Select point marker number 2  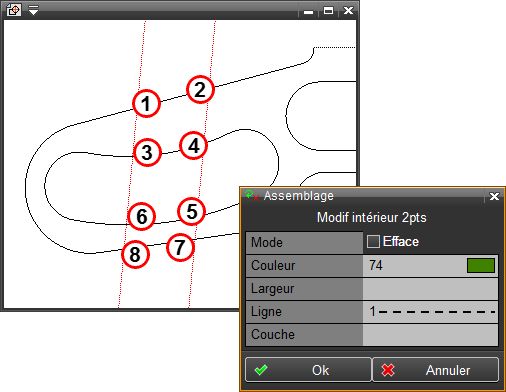coord(200,89)
